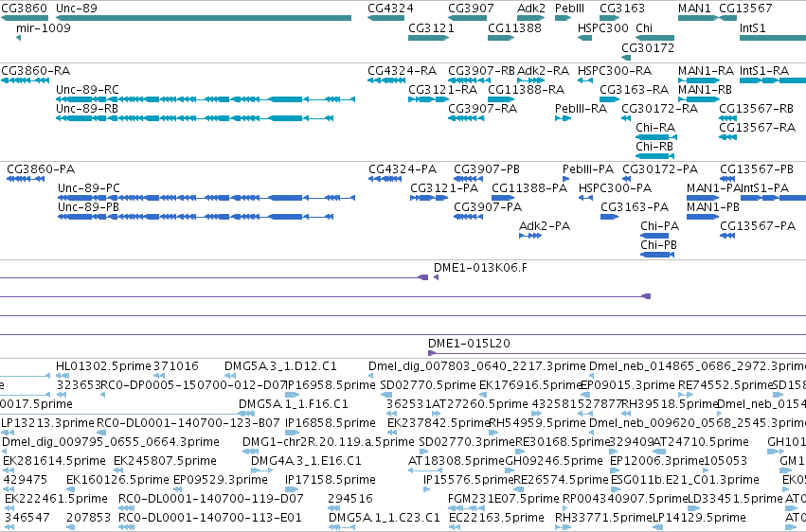Screen dimensions: 806x532
Task: Select the CG13567-PA protein label
Action: (x=758, y=226)
